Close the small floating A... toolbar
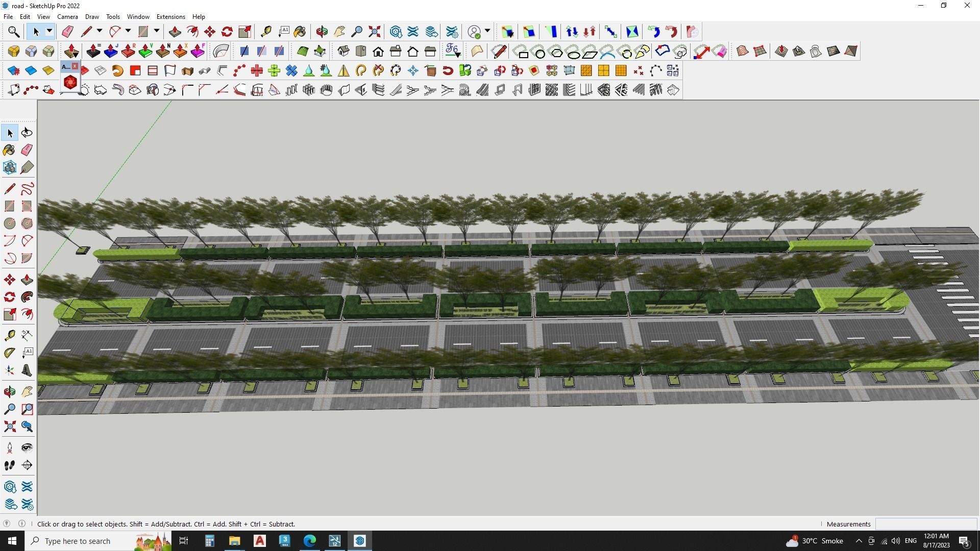The image size is (980, 551). [x=75, y=66]
